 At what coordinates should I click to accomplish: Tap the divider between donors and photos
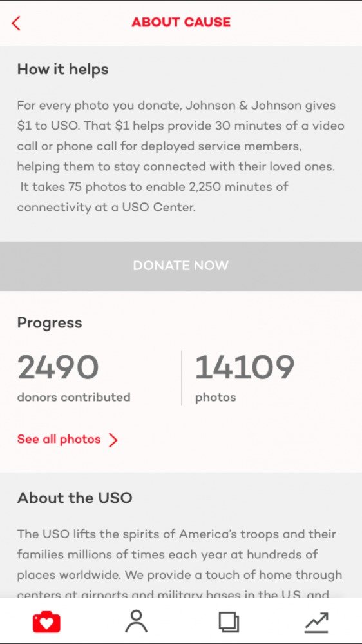coord(182,378)
